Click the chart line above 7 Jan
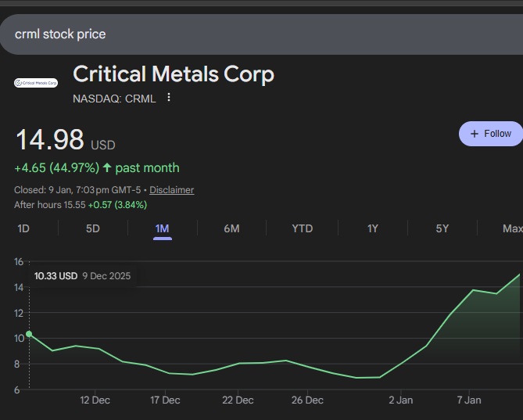The height and width of the screenshot is (420, 523). (x=472, y=290)
